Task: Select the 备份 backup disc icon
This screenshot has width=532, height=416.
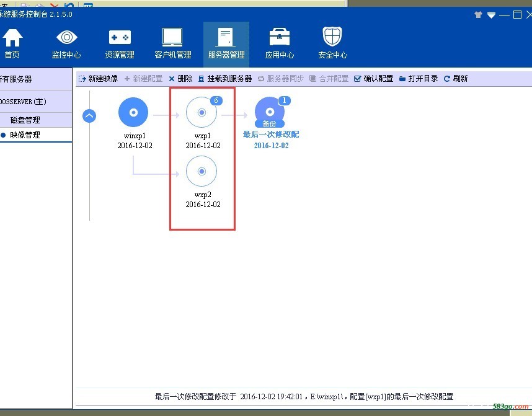Action: pyautogui.click(x=270, y=112)
